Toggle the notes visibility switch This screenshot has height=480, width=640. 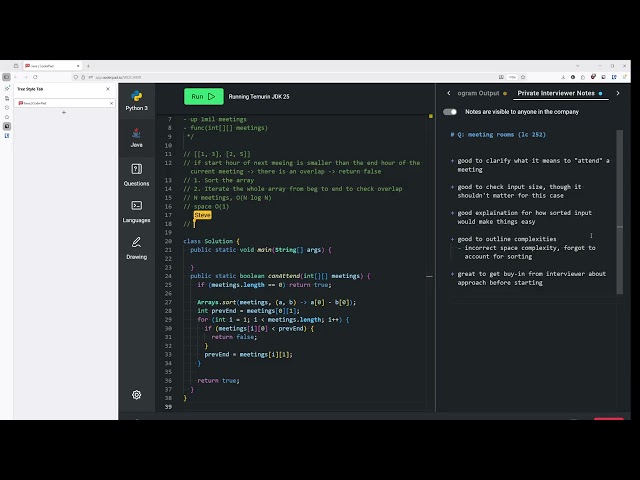pos(450,112)
